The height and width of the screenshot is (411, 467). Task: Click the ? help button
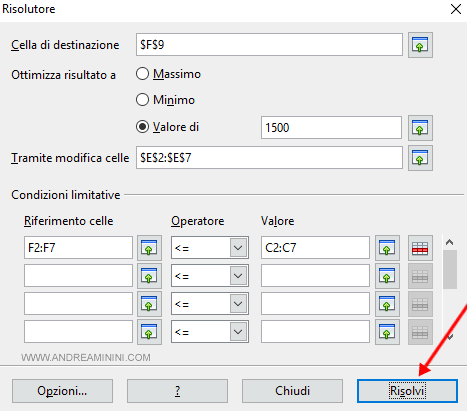pos(177,391)
